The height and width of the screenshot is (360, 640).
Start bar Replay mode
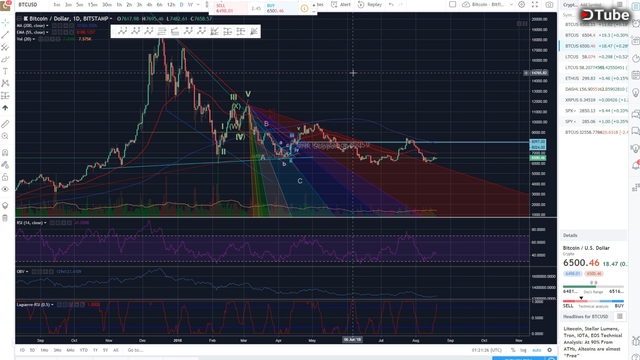coord(370,4)
